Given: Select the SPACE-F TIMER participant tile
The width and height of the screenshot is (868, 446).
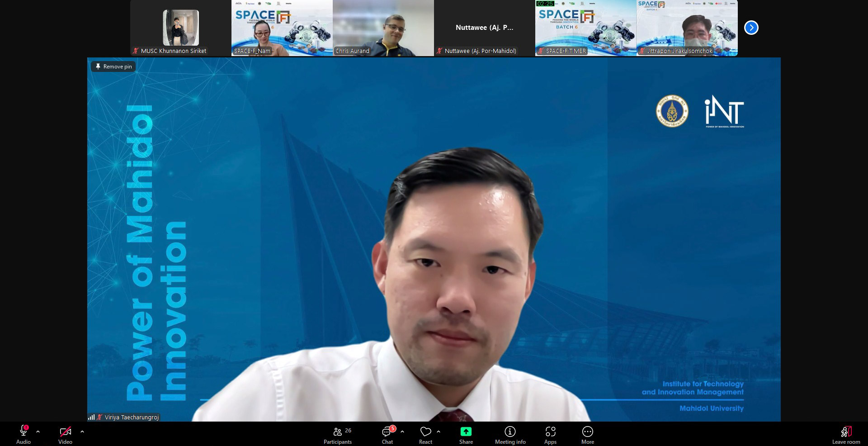Looking at the screenshot, I should [585, 27].
